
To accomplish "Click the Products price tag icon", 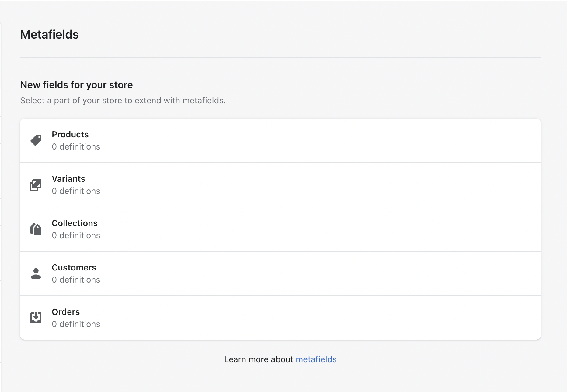I will click(x=36, y=140).
